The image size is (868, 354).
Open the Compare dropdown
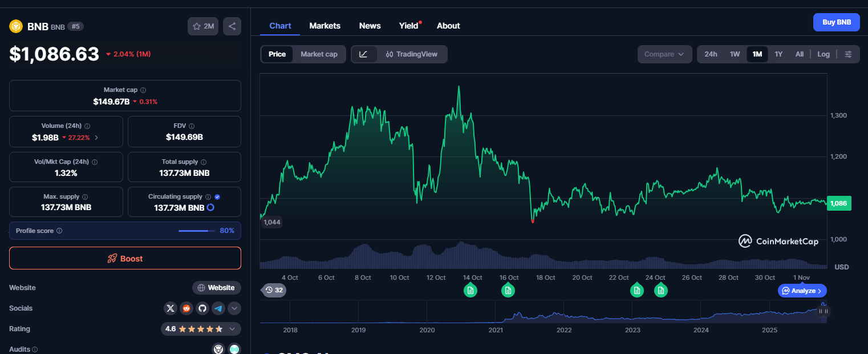[x=664, y=54]
